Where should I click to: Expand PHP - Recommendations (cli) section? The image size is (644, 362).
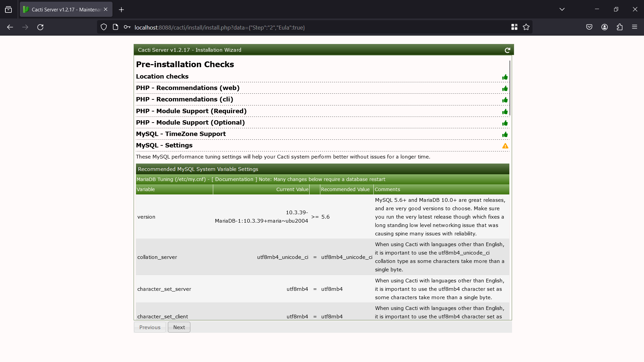click(184, 99)
